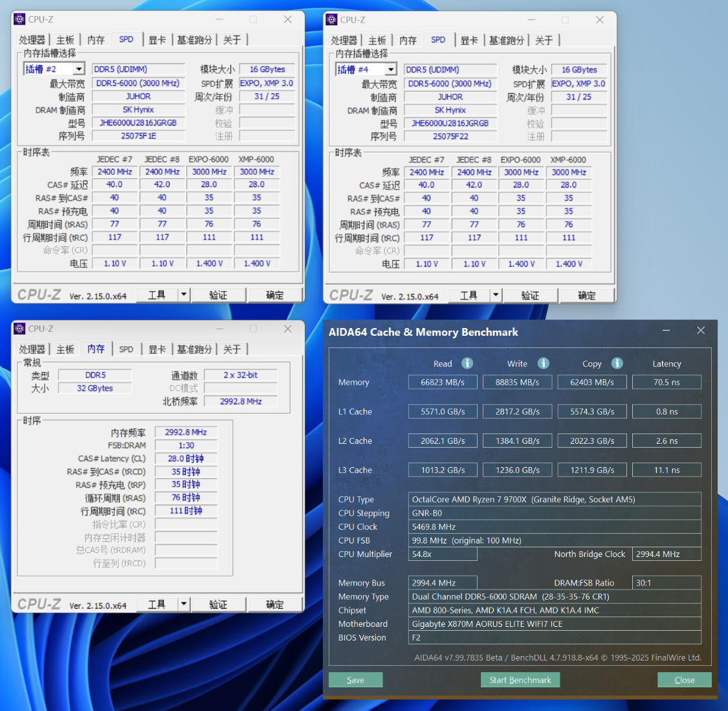Open 基准跑分 tab in slot #2 window
The width and height of the screenshot is (728, 711).
coord(195,40)
